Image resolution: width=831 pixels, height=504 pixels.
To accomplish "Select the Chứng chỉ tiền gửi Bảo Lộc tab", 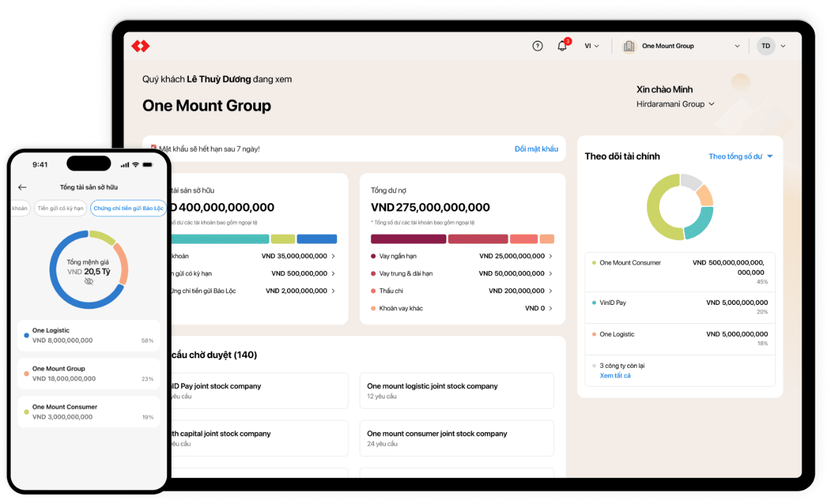I will [128, 208].
